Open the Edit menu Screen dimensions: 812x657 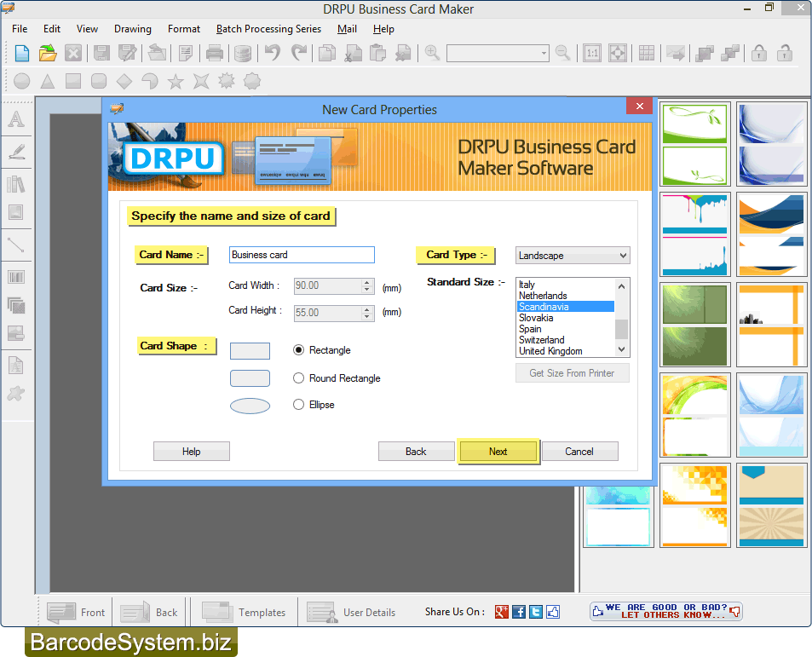[x=52, y=29]
